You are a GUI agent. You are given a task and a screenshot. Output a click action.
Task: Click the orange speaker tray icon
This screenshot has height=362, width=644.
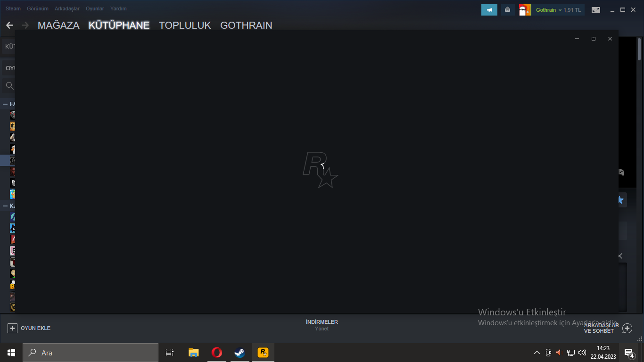point(559,353)
